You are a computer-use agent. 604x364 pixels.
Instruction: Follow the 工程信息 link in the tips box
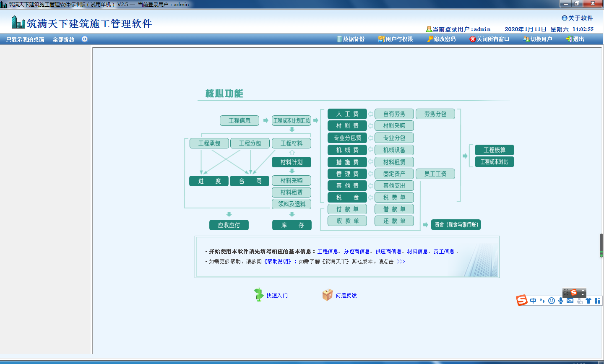tap(328, 252)
